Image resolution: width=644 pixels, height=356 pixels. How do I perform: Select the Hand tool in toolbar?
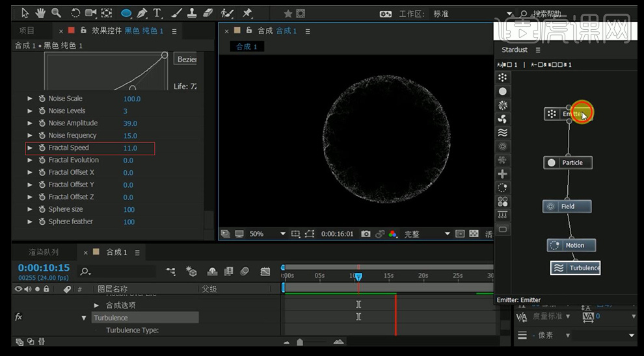pos(41,13)
